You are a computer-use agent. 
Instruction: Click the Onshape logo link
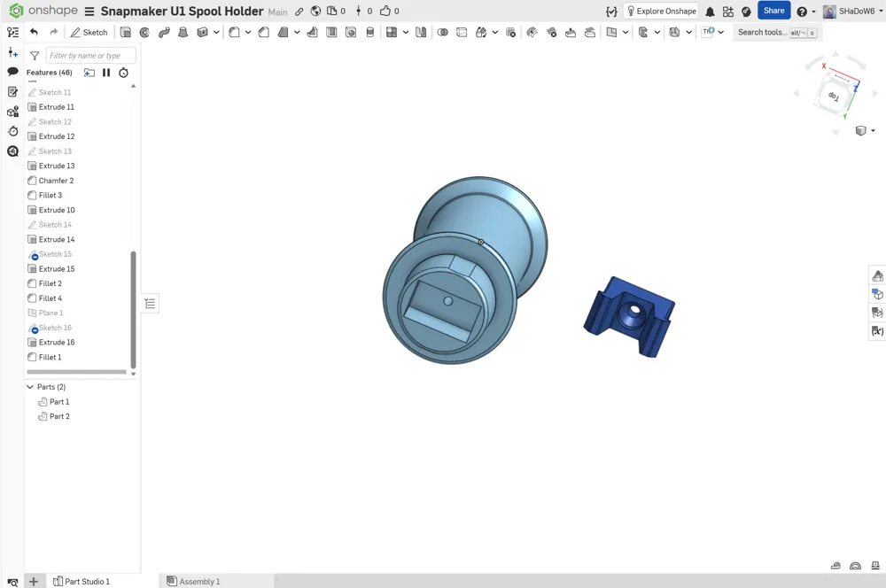(x=43, y=11)
